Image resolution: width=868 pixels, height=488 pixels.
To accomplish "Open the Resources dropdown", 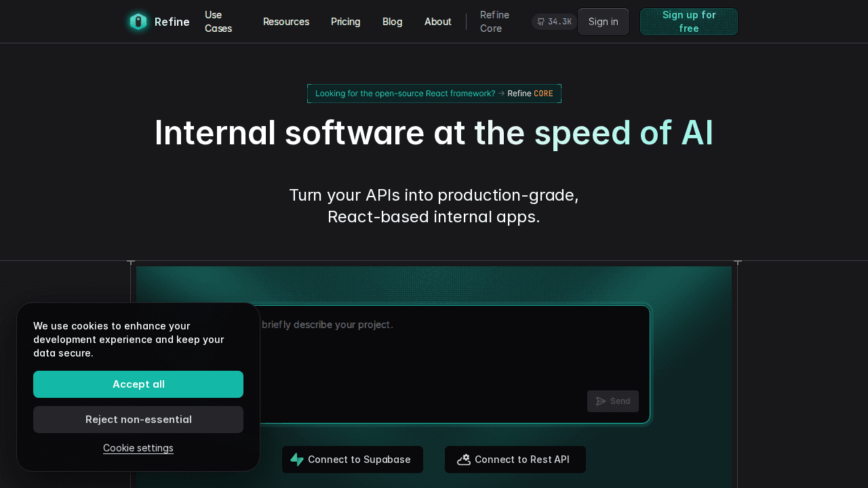I will (x=286, y=21).
